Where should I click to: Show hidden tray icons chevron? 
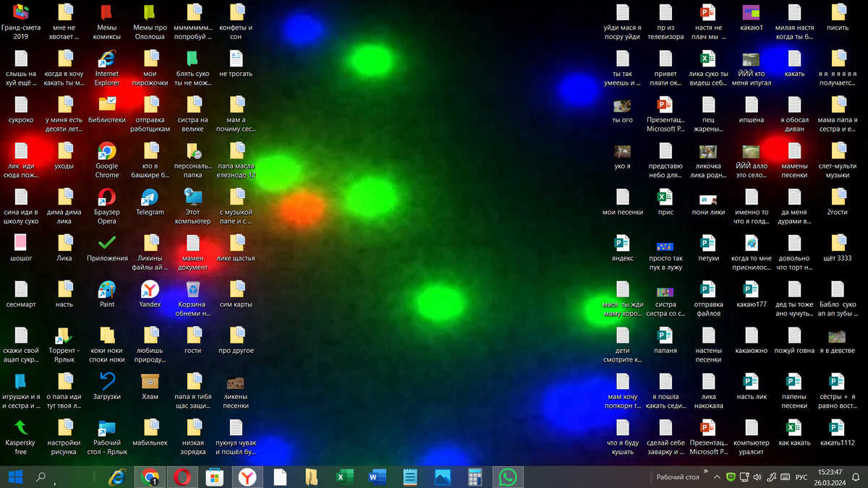pyautogui.click(x=717, y=477)
